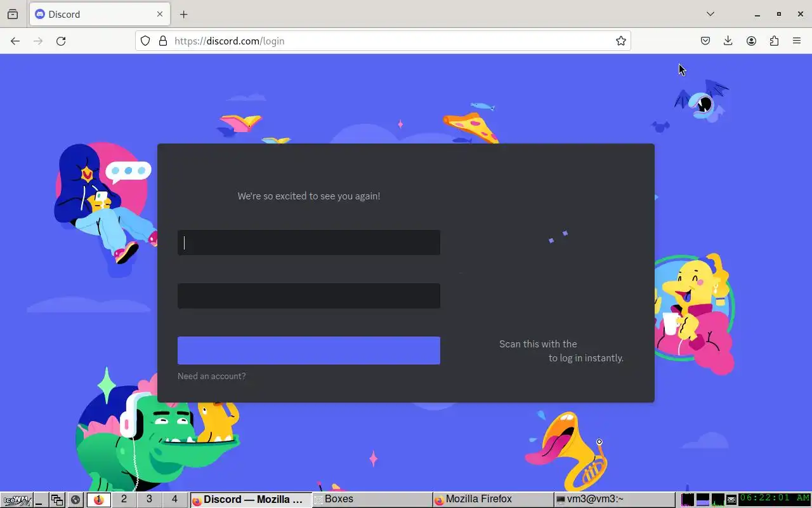The height and width of the screenshot is (508, 812).
Task: Switch to workspace 1 with Firefox icon
Action: (98, 500)
